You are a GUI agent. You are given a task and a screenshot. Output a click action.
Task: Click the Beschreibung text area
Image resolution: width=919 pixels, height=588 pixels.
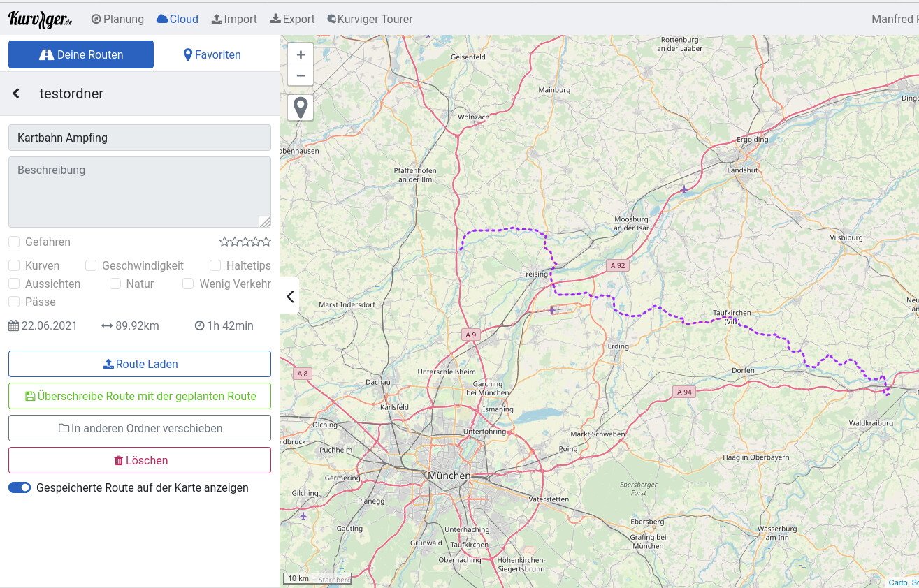tap(140, 192)
